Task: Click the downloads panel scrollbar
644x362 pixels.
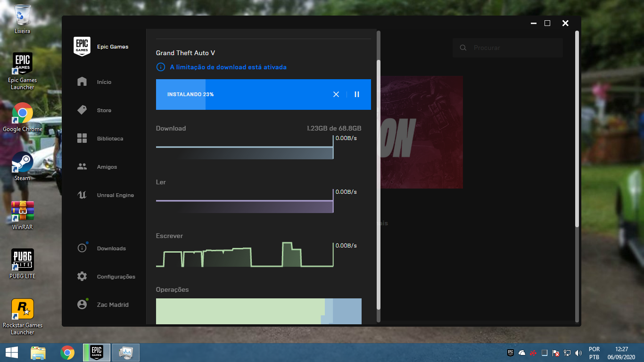Action: coord(378,185)
